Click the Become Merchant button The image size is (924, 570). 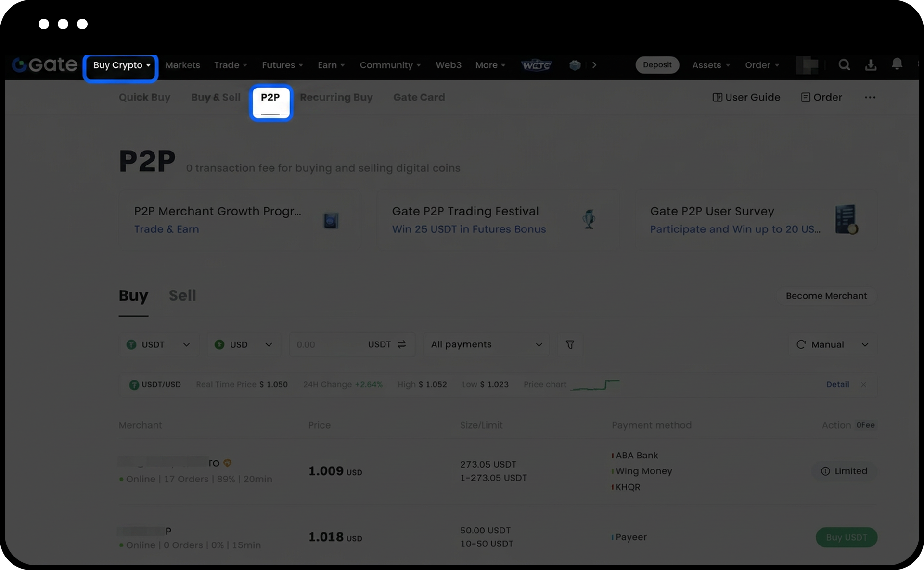tap(826, 296)
